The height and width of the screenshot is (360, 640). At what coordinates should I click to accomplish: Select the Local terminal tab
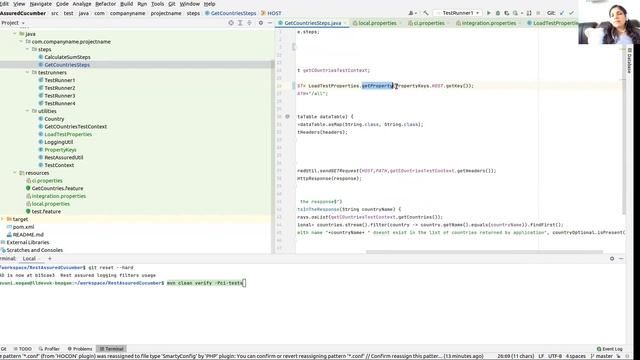click(29, 258)
